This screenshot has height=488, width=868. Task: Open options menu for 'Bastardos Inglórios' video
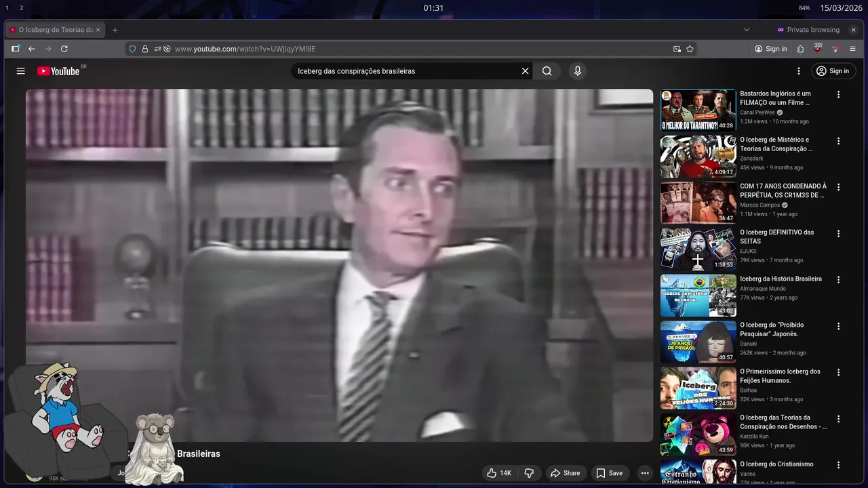(838, 95)
